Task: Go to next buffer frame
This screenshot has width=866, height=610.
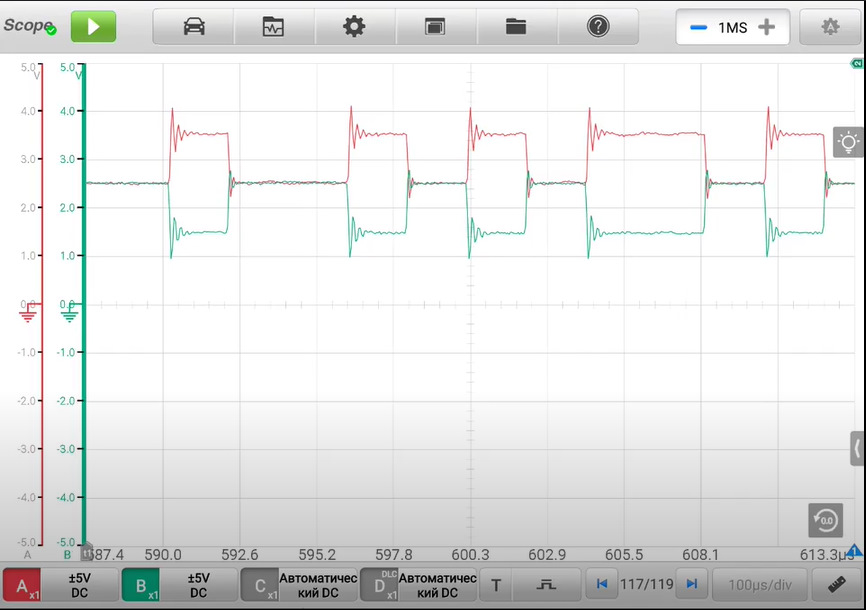Action: coord(691,584)
